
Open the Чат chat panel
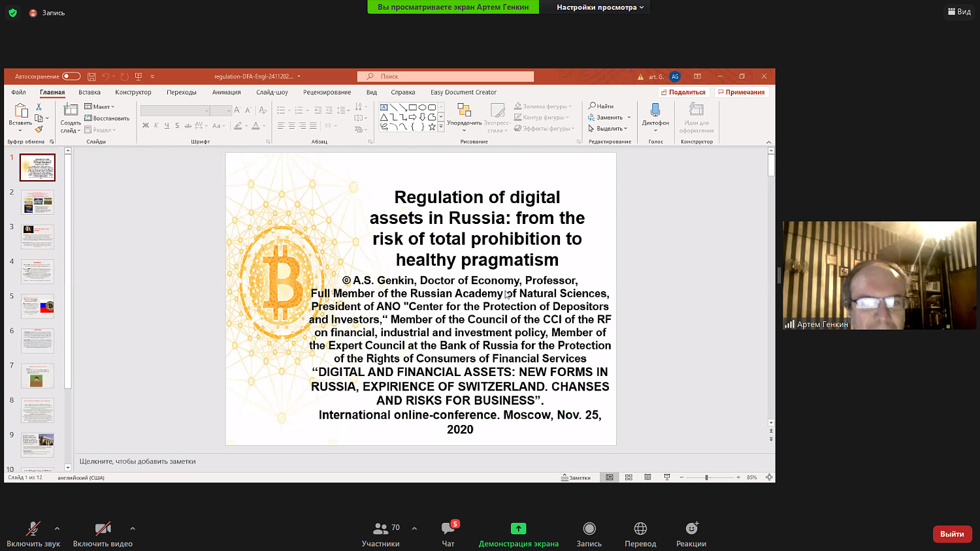[448, 534]
